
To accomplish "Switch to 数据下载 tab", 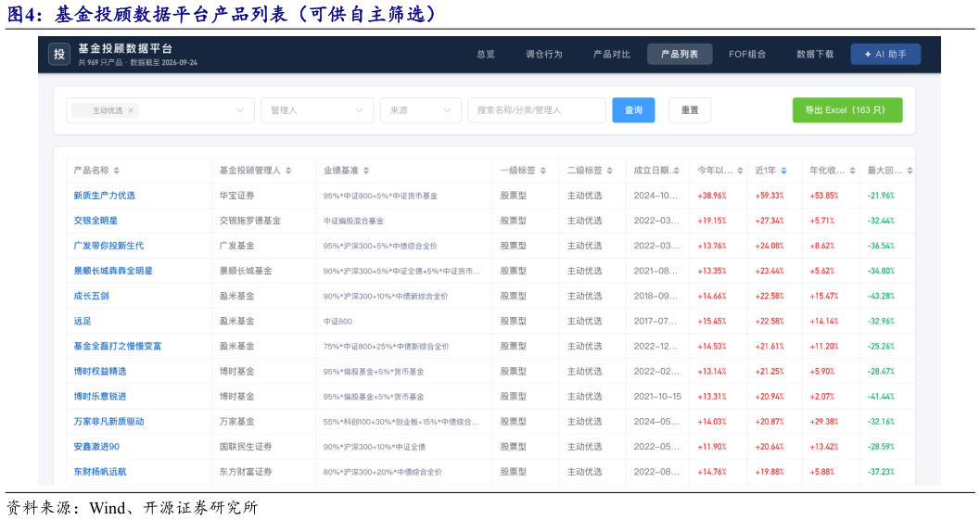I will pyautogui.click(x=815, y=55).
